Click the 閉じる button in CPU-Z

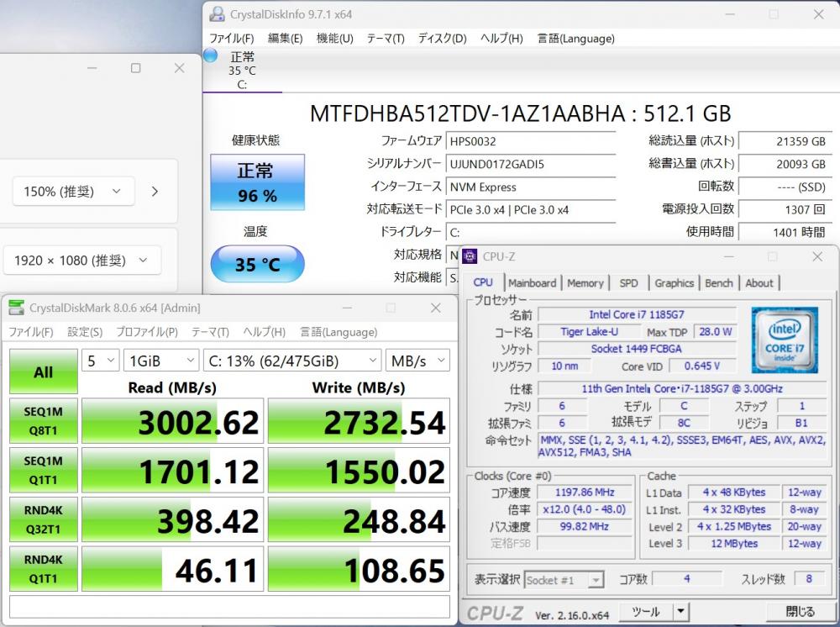[800, 612]
